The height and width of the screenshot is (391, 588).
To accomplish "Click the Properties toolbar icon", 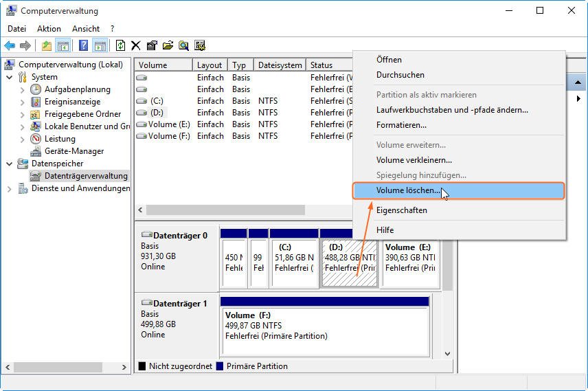I will (152, 46).
